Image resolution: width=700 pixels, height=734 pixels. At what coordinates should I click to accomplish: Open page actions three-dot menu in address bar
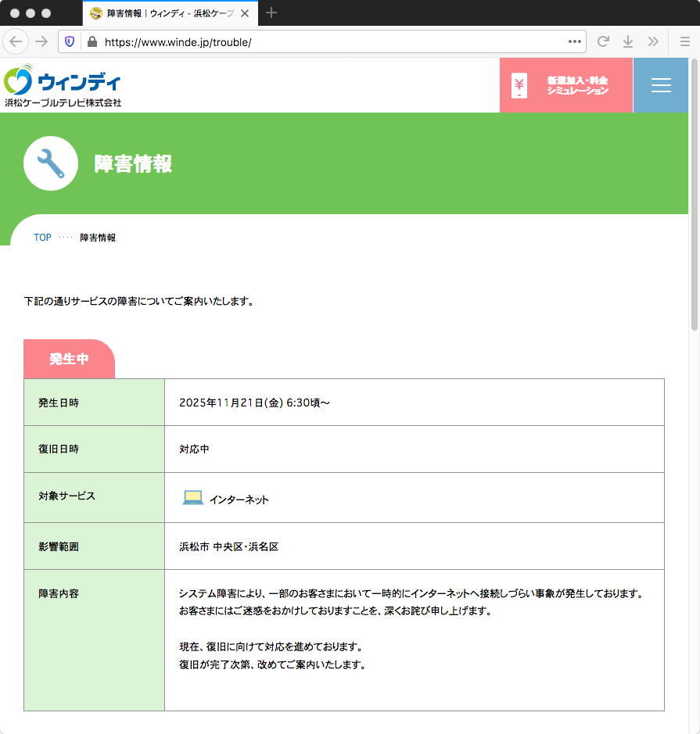point(575,41)
